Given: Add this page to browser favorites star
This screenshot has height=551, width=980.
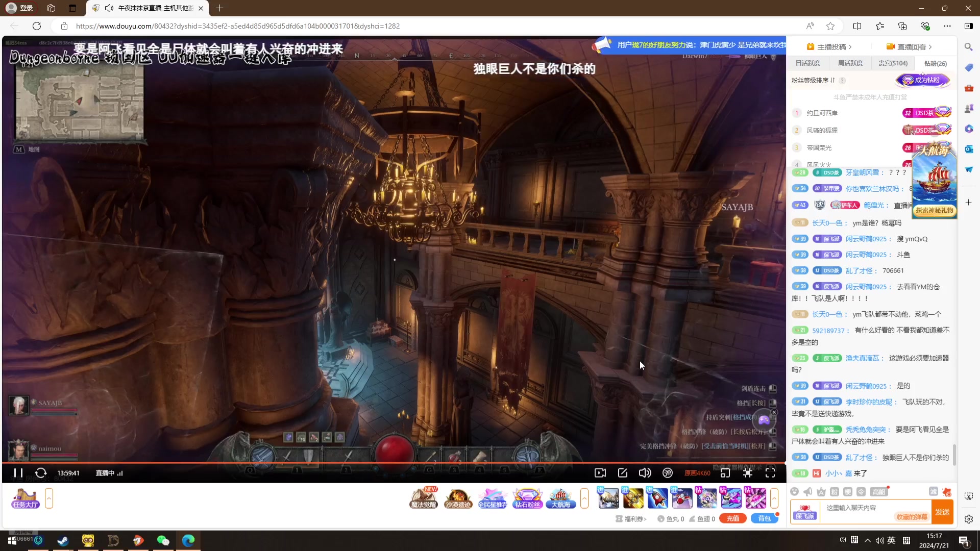Looking at the screenshot, I should tap(830, 26).
